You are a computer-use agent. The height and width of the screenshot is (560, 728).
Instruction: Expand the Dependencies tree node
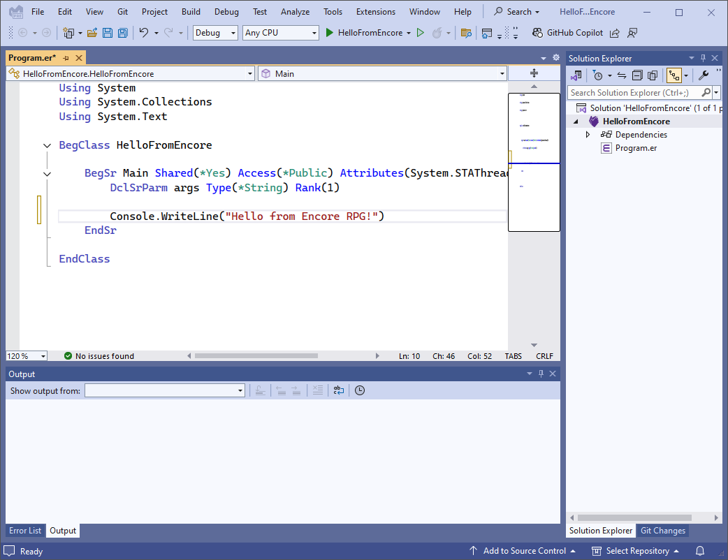pos(588,135)
